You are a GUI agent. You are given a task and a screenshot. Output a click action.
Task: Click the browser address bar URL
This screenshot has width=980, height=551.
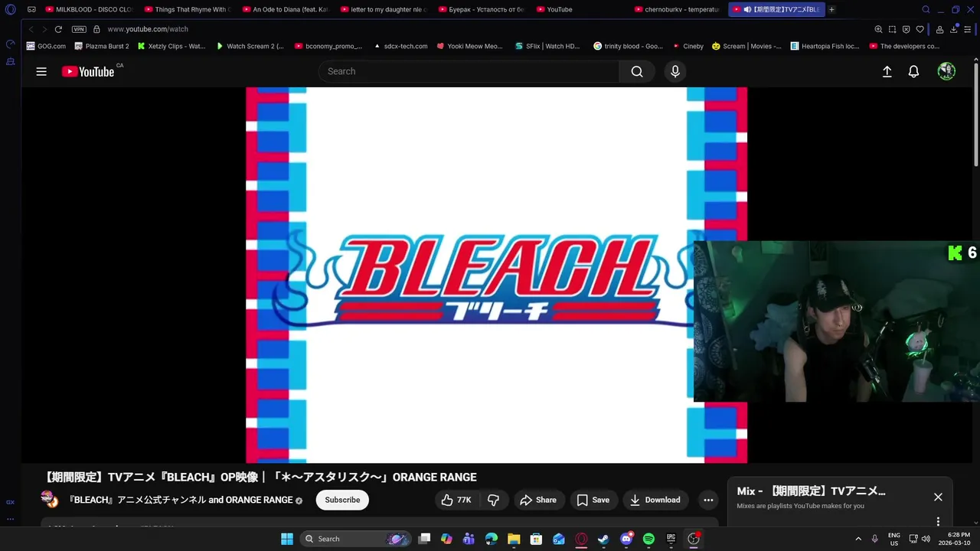click(148, 29)
